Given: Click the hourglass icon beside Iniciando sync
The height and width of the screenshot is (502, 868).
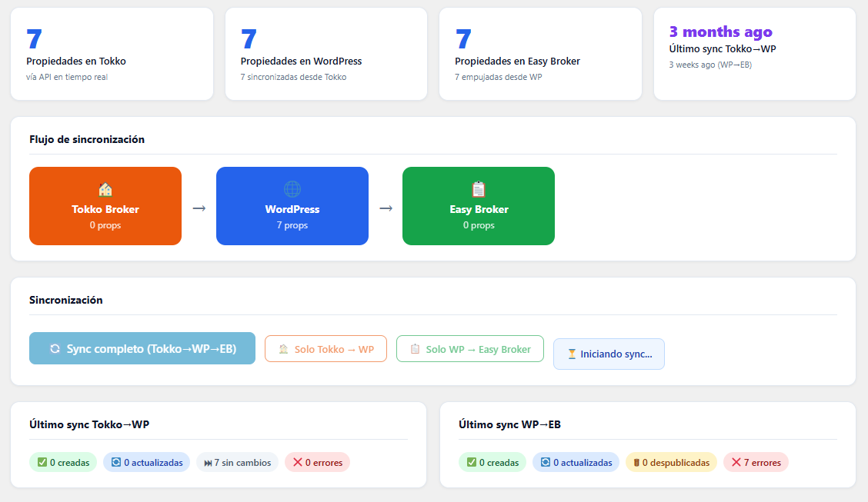Looking at the screenshot, I should click(x=572, y=354).
